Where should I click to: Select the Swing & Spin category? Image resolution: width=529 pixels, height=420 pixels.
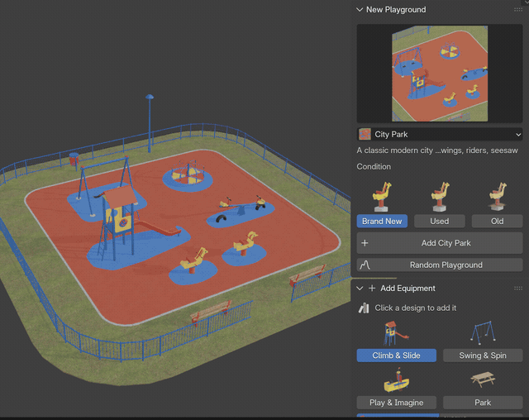(x=483, y=356)
